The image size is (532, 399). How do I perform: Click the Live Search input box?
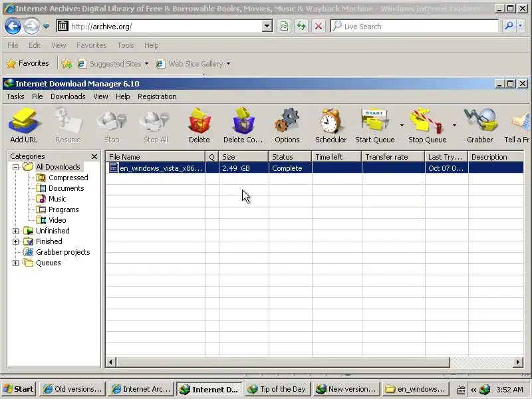pyautogui.click(x=414, y=26)
